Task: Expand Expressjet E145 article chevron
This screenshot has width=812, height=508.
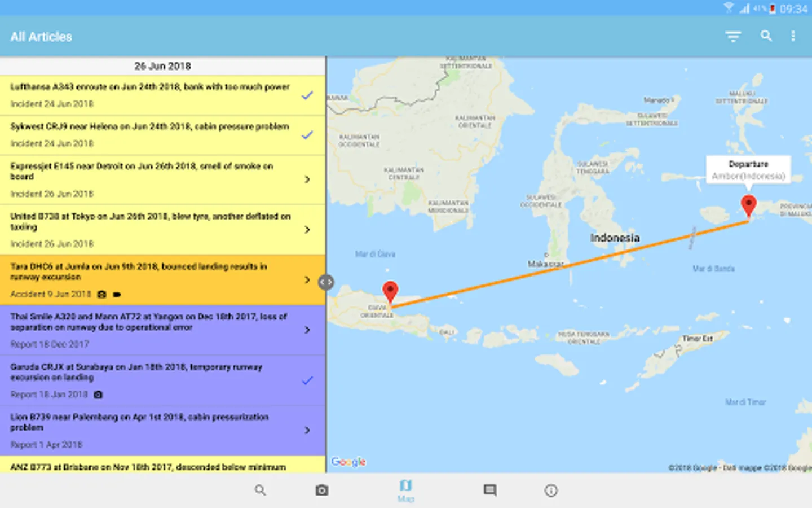Action: click(x=307, y=179)
